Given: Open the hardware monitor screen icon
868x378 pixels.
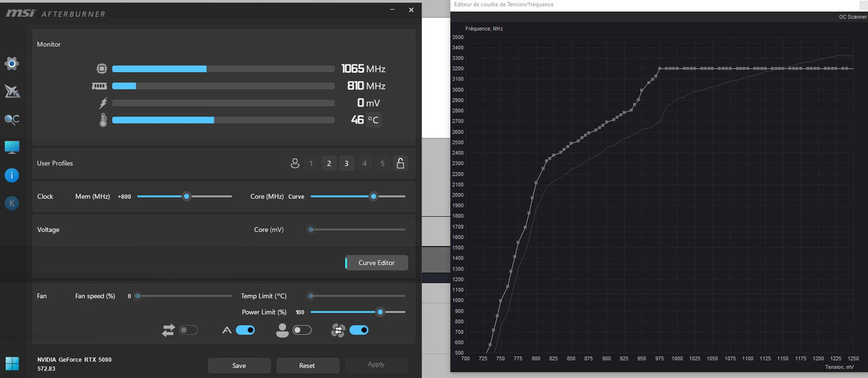Looking at the screenshot, I should 12,147.
